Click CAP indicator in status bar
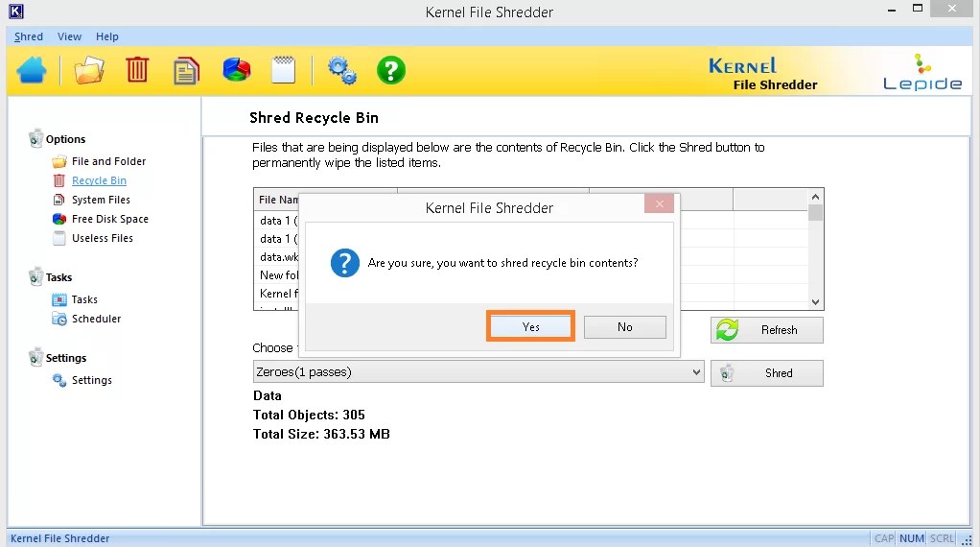The width and height of the screenshot is (980, 547). point(884,538)
